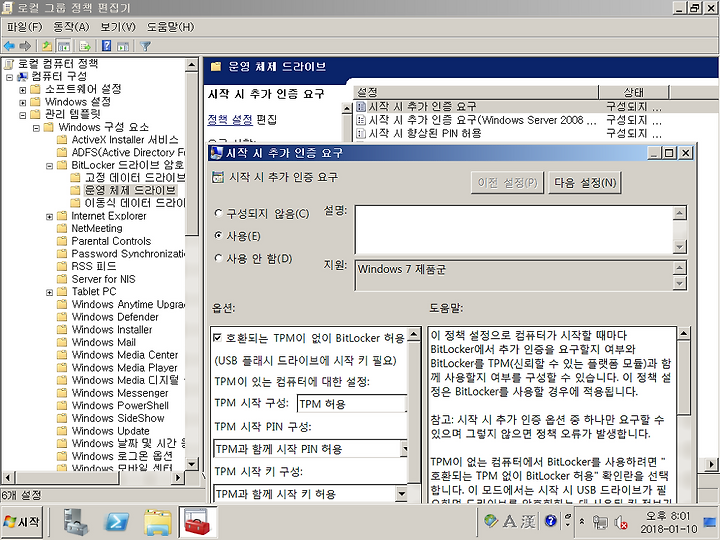Image resolution: width=720 pixels, height=540 pixels.
Task: Click the Show Desktop button at taskbar end
Action: click(x=710, y=522)
